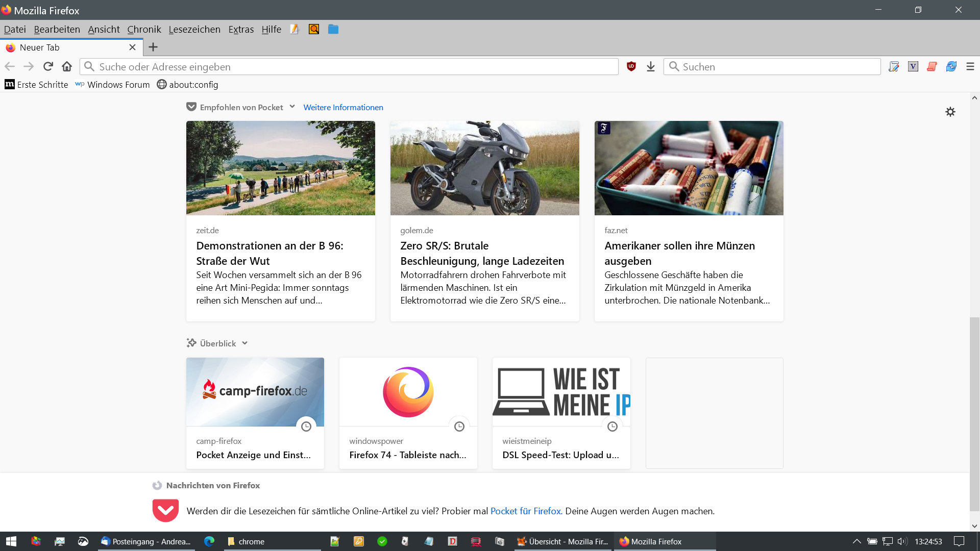Open a new tab with plus button
This screenshot has width=980, height=551.
(x=153, y=47)
